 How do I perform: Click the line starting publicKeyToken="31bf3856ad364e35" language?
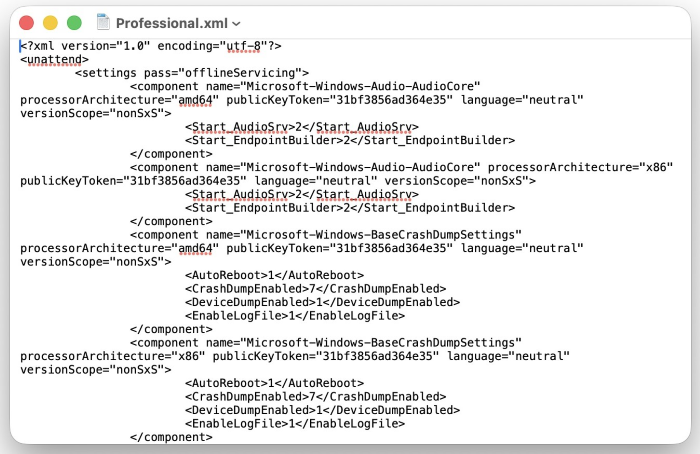tap(278, 181)
